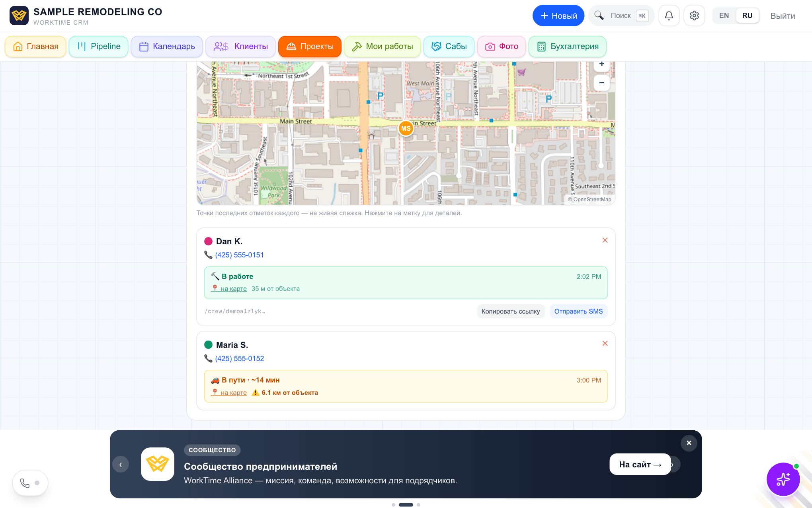812x508 pixels.
Task: Click Выйти to log out
Action: click(783, 16)
